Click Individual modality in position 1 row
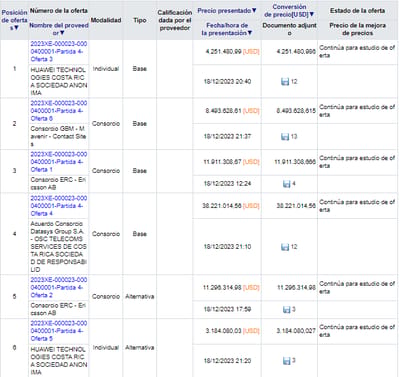400x377 pixels. click(x=106, y=69)
